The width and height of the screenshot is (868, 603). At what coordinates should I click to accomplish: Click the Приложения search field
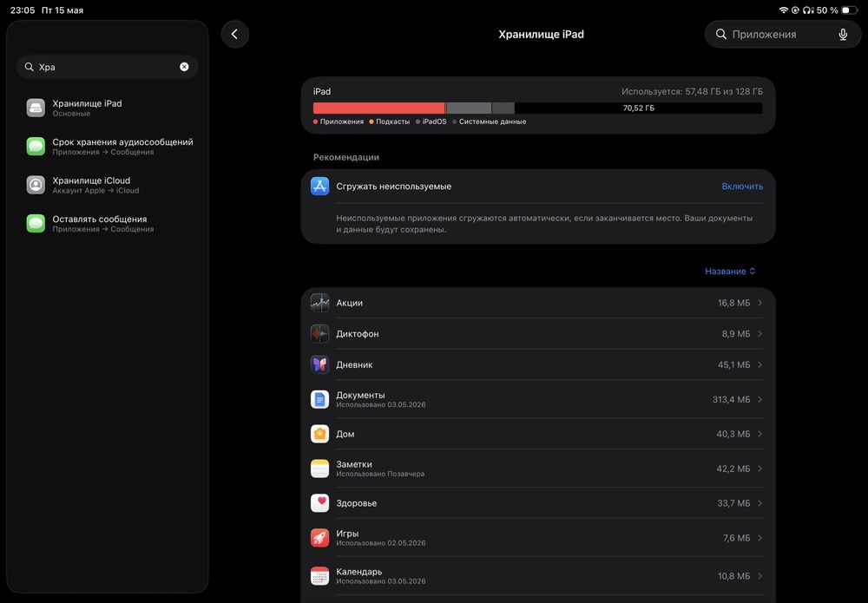(783, 35)
